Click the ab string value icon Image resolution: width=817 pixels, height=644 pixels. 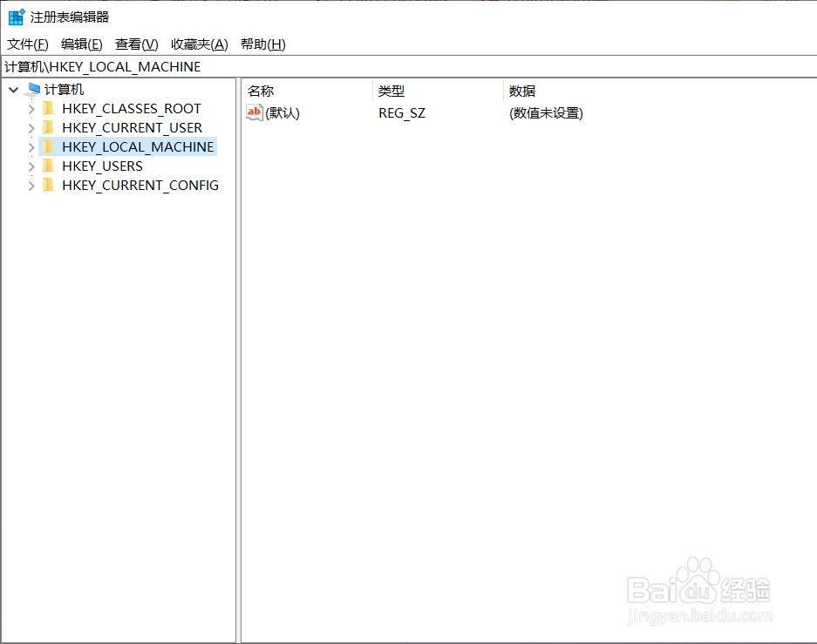pyautogui.click(x=255, y=112)
